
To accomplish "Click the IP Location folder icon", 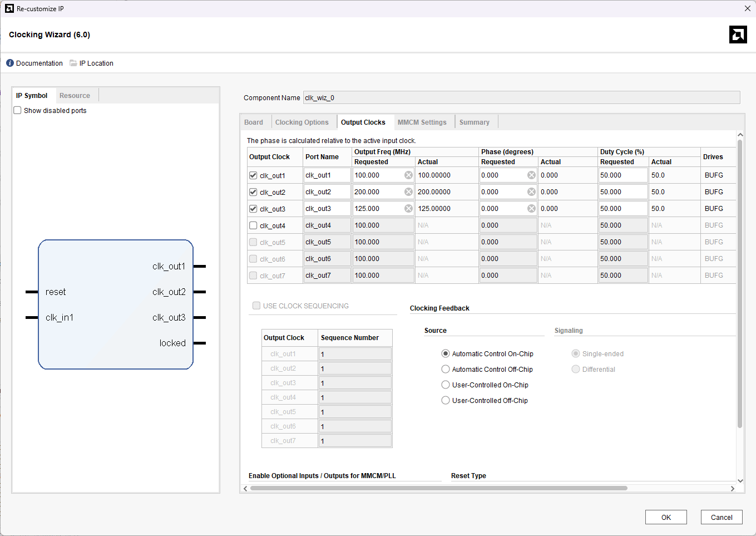I will (73, 63).
